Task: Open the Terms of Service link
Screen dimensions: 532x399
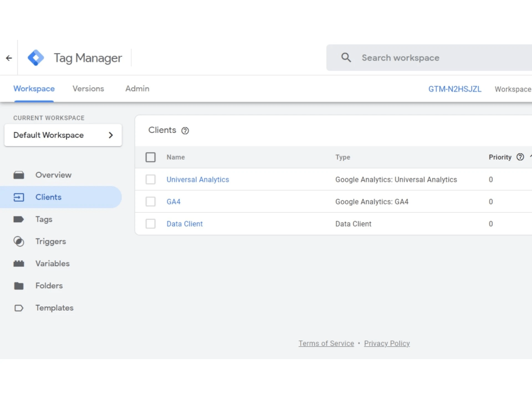Action: [x=326, y=343]
